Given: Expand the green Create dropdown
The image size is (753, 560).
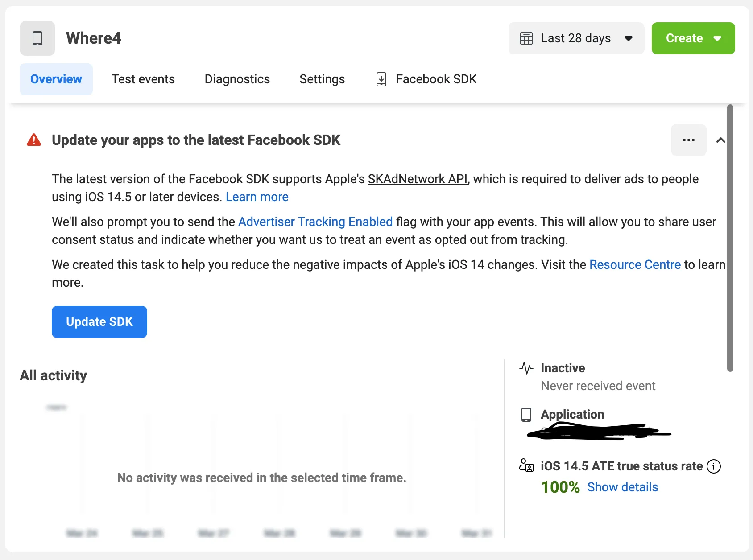Looking at the screenshot, I should pos(693,38).
